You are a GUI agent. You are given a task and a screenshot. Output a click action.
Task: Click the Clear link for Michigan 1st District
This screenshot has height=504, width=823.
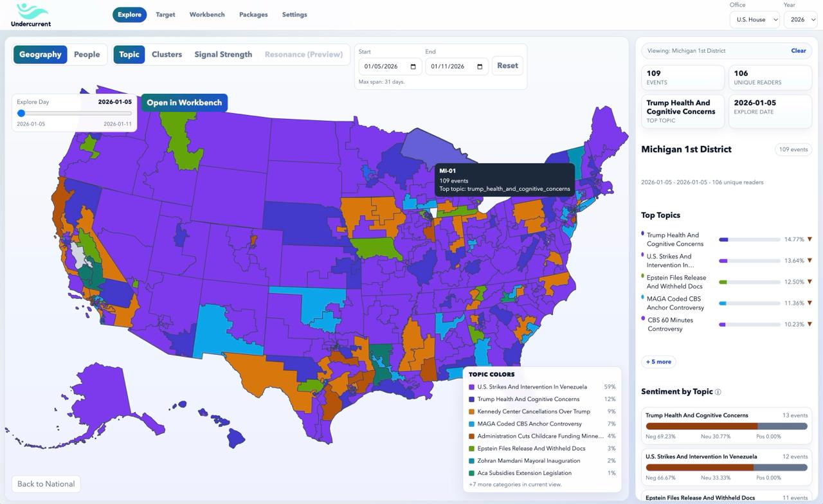(799, 50)
